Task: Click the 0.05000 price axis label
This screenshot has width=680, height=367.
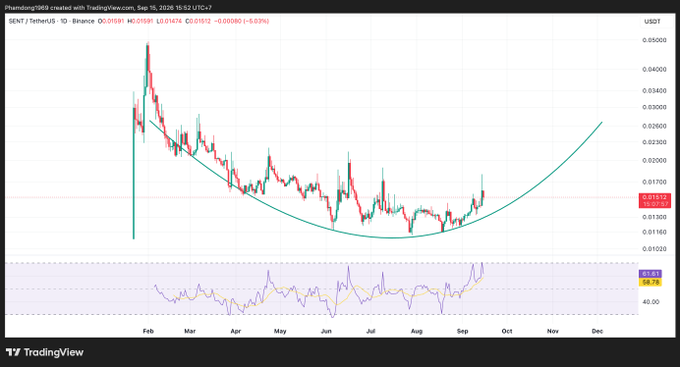Action: 654,40
